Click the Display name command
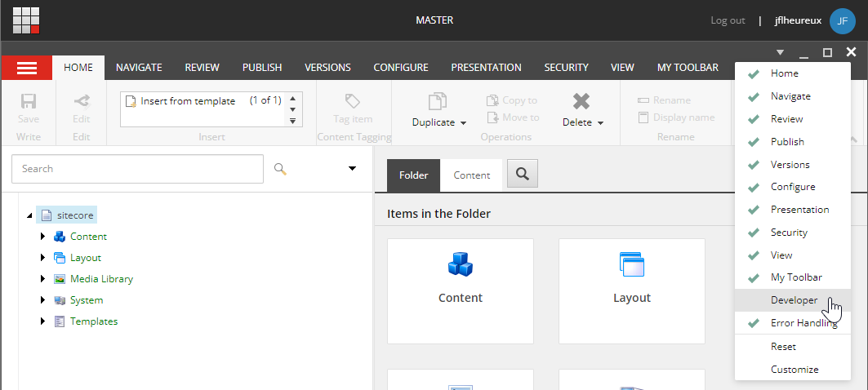The image size is (868, 390). point(676,117)
